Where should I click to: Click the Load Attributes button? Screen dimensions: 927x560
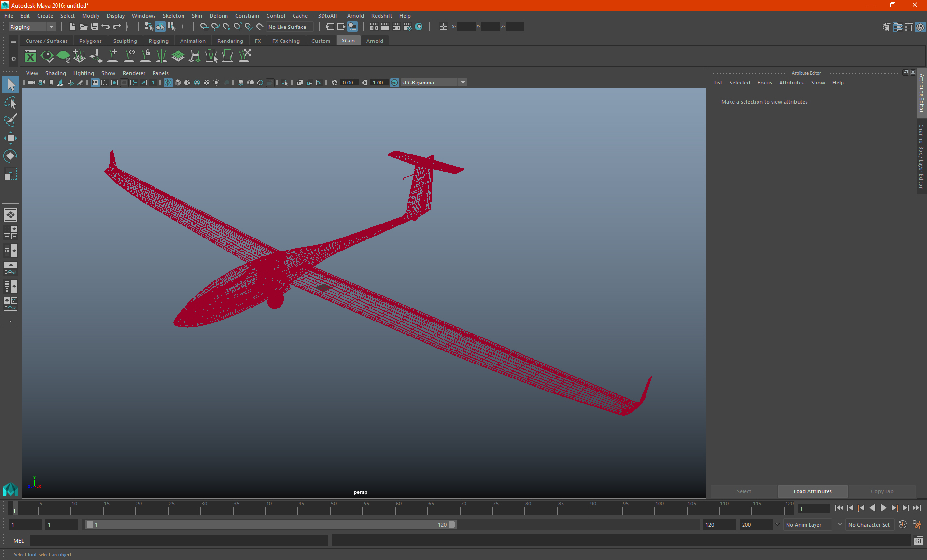coord(813,491)
